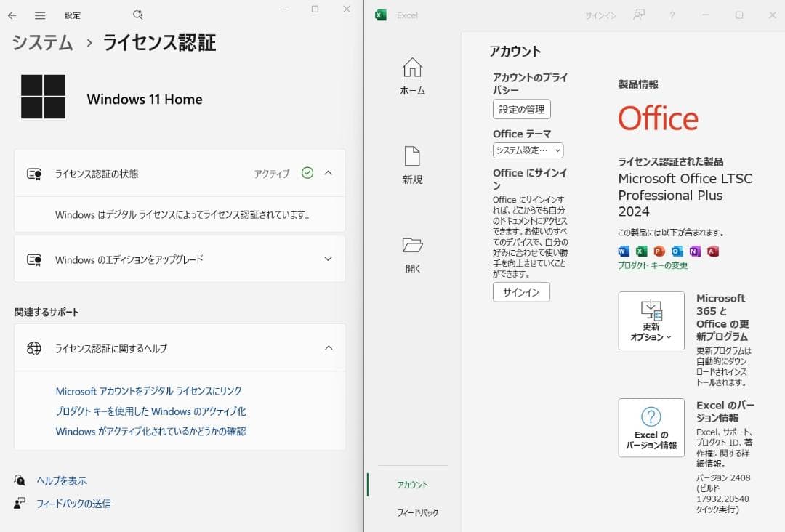
Task: Open the 更新オプション dropdown button
Action: tap(651, 321)
